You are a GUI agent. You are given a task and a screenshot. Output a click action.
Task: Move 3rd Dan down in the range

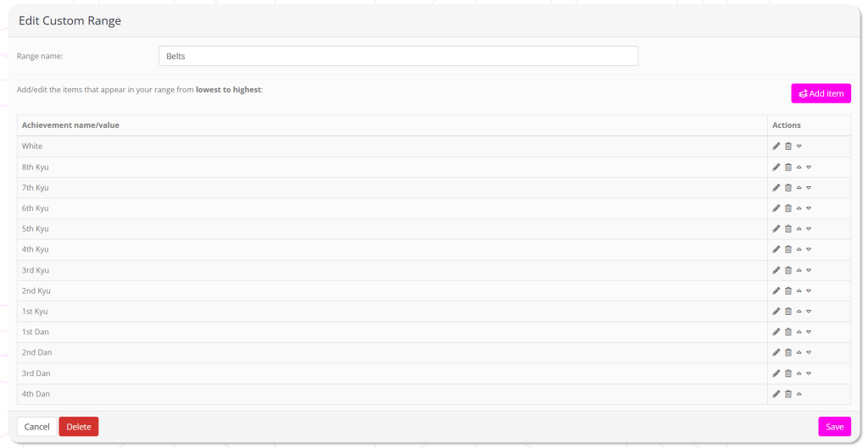coord(810,373)
